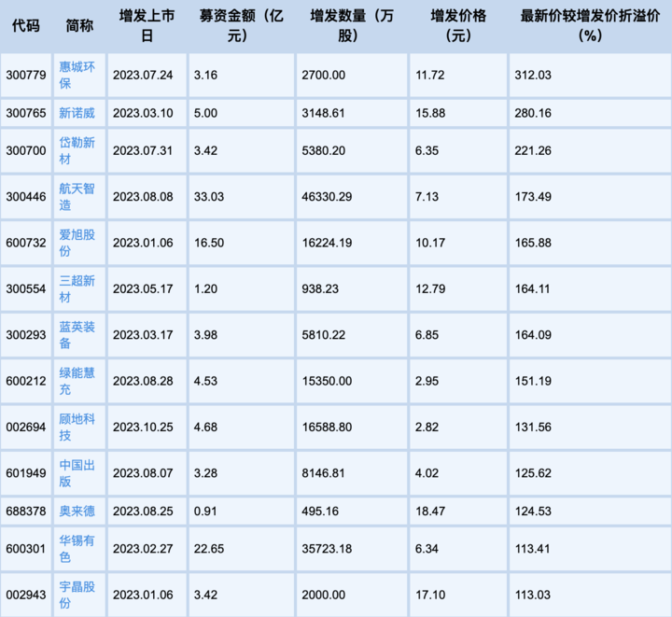Click the issue quantity 938.23
The image size is (672, 617).
tap(320, 288)
